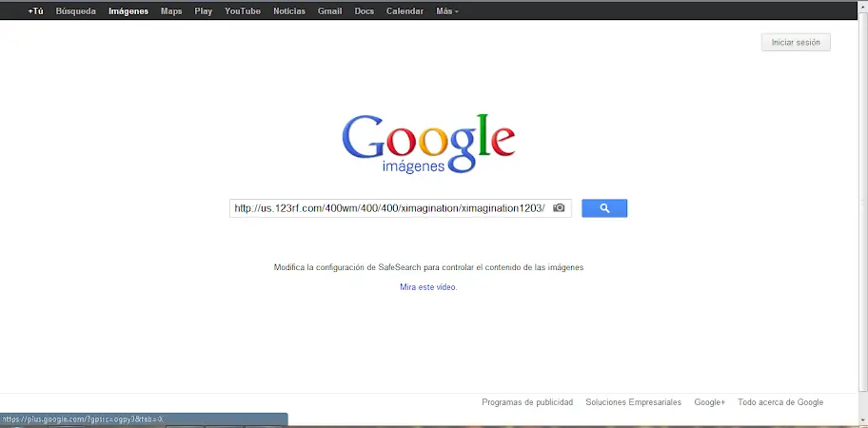Switch to Búsqueda in the top bar
Screen dimensions: 868x428
tap(76, 11)
